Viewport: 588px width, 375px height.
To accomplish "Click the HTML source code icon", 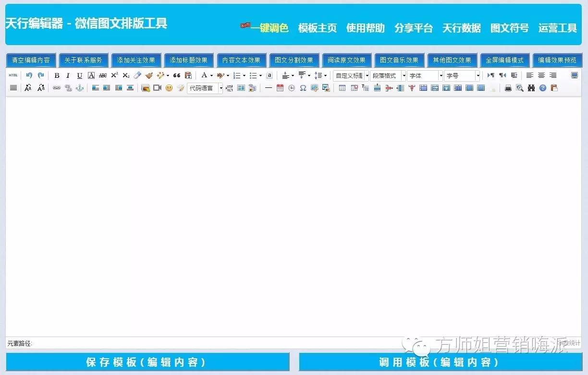I will [x=13, y=75].
